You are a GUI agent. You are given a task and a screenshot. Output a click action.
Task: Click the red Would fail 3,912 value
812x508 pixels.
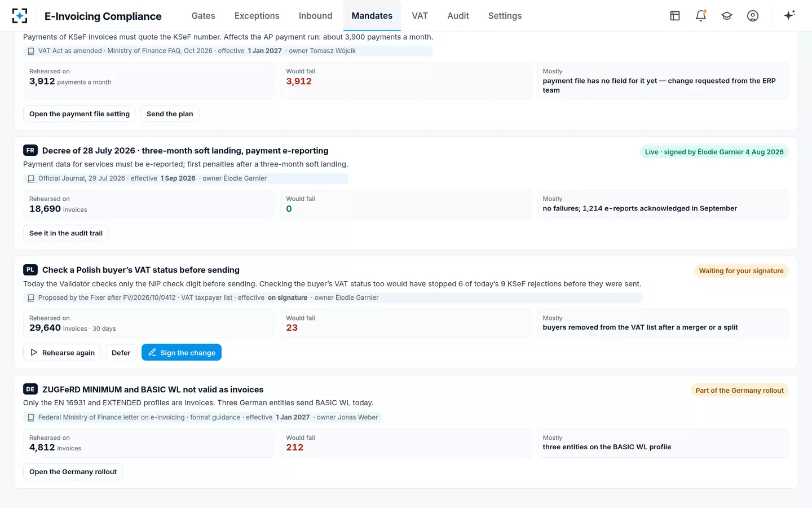click(299, 81)
